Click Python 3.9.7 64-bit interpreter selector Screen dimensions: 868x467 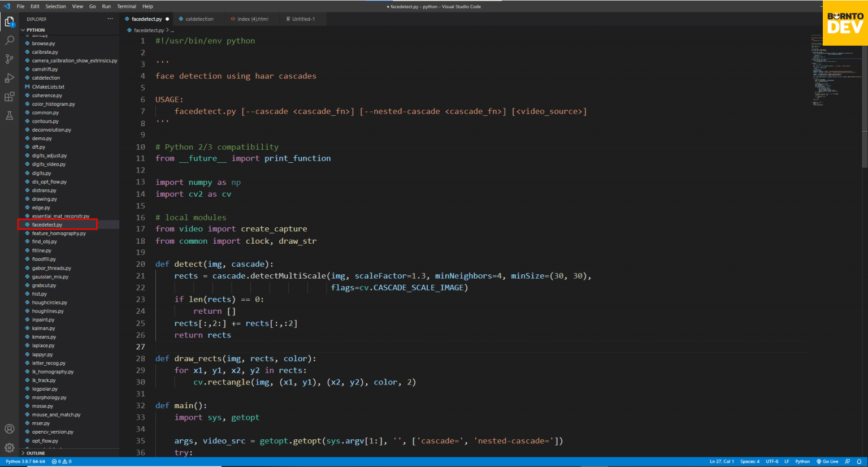click(25, 461)
